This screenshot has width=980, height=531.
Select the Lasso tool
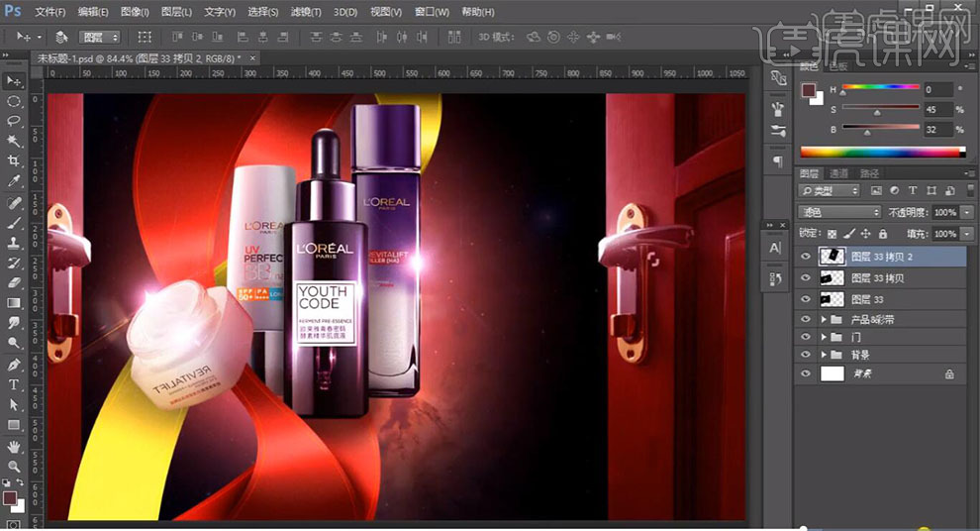tap(13, 121)
